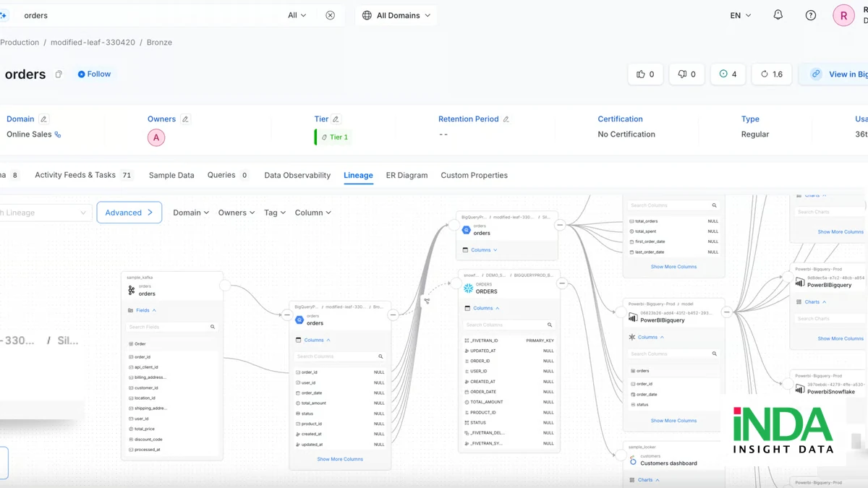Edit Owners with the pencil icon
The image size is (868, 488).
185,119
